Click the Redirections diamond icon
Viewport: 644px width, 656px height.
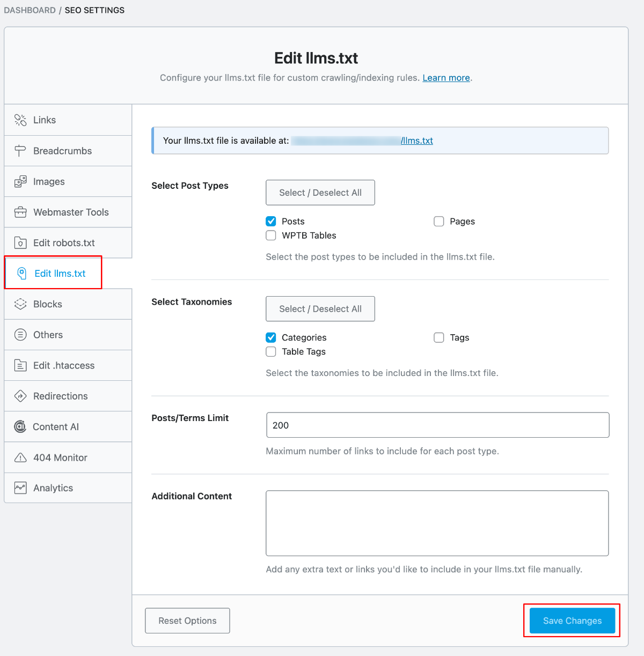pos(20,396)
